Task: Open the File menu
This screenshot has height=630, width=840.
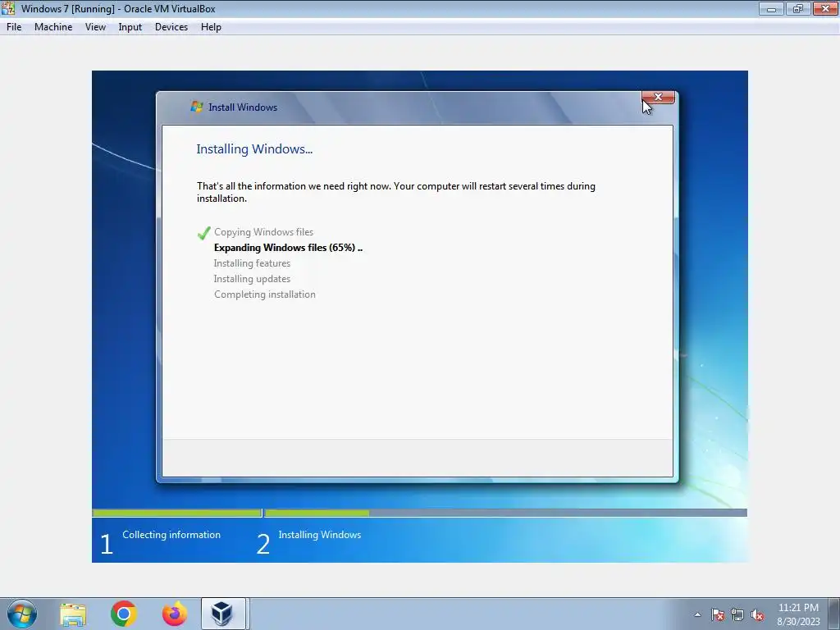Action: [14, 27]
